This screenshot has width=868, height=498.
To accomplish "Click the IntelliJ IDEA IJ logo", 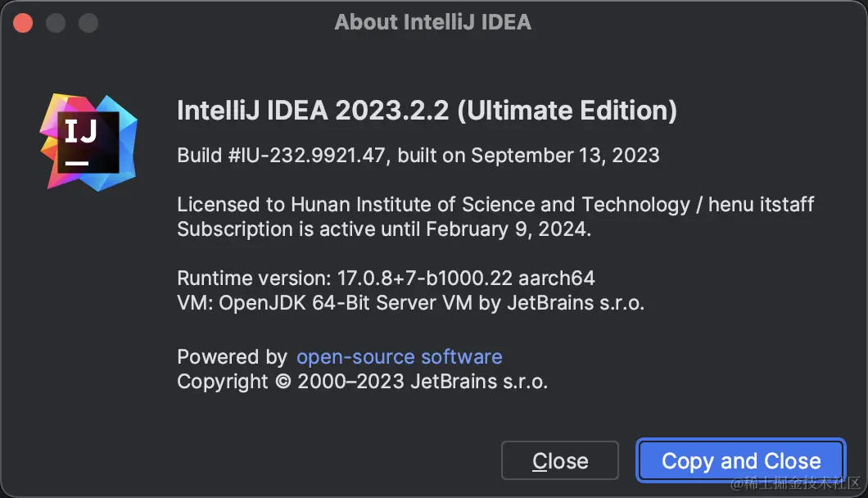I will [x=88, y=143].
